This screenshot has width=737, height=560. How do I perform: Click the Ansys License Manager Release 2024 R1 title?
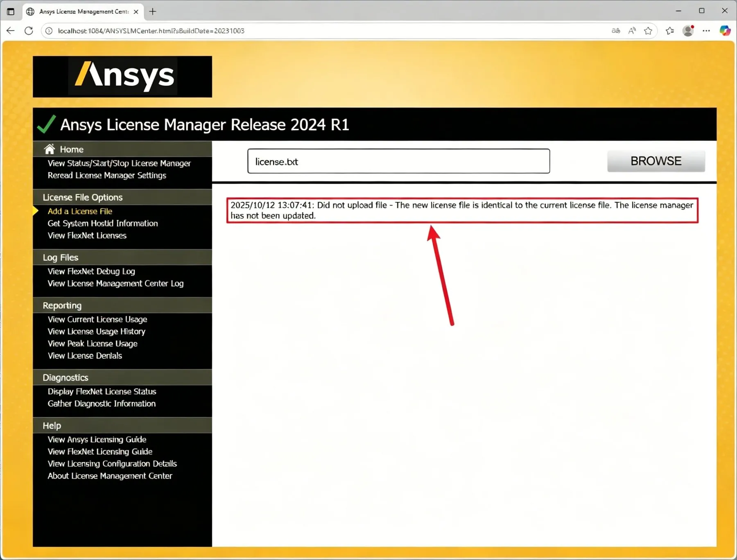(x=205, y=124)
